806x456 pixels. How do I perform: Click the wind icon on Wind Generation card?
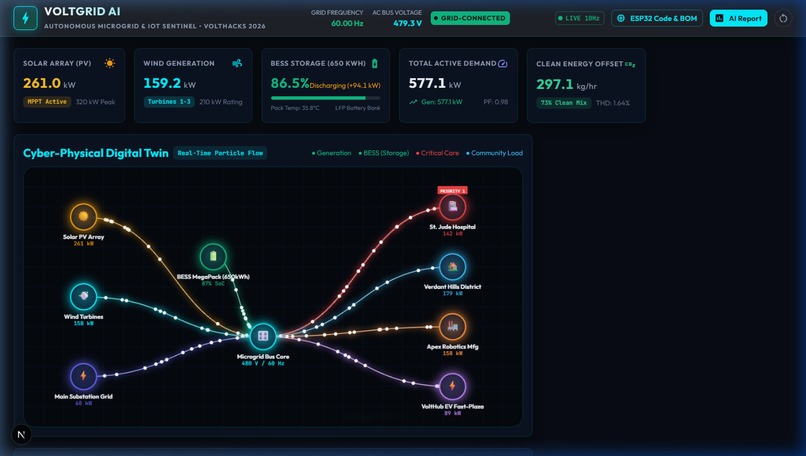pos(237,63)
